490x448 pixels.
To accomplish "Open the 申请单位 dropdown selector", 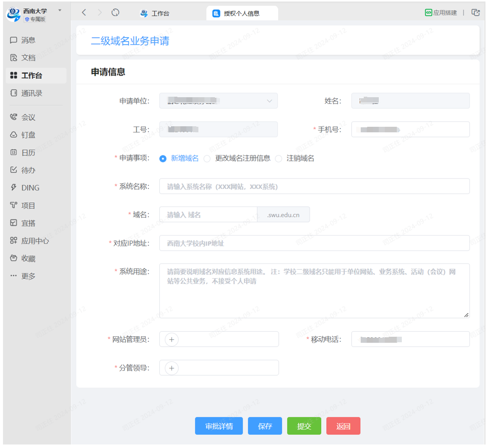I will [x=218, y=101].
